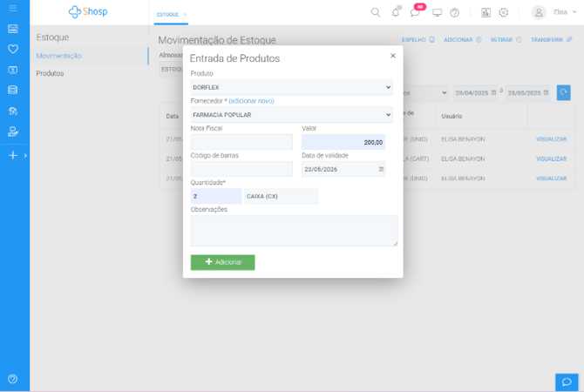This screenshot has width=584, height=392.
Task: Click the heart icon in sidebar
Action: pos(12,48)
